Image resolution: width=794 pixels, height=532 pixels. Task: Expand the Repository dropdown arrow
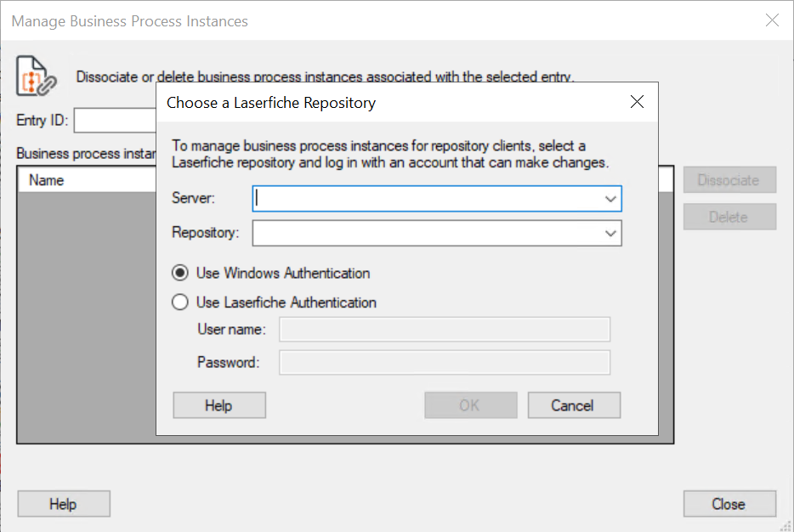(x=610, y=233)
